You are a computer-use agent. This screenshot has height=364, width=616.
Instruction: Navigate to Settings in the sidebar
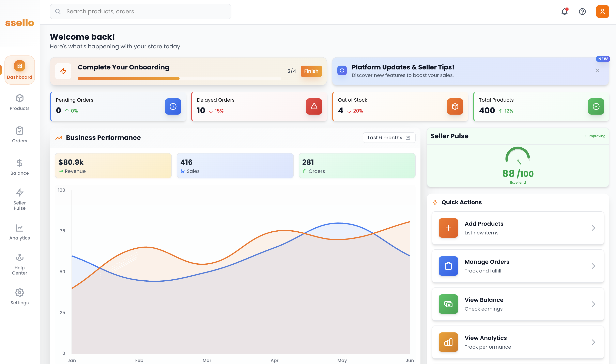click(x=20, y=296)
